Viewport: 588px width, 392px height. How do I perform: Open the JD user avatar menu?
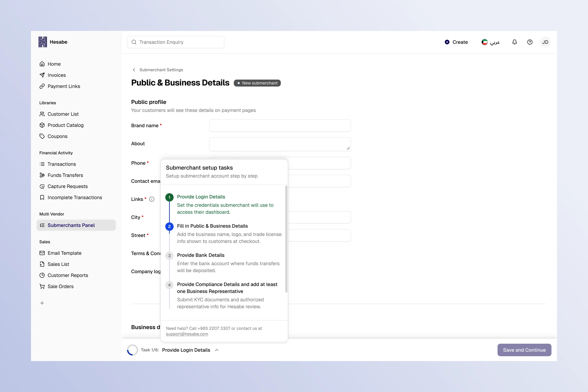[x=545, y=42]
